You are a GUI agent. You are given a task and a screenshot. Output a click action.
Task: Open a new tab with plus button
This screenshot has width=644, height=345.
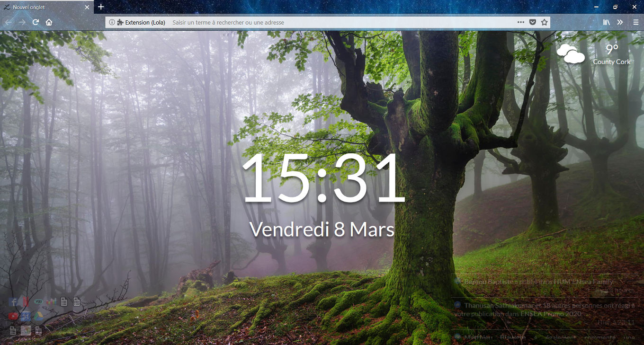point(101,7)
